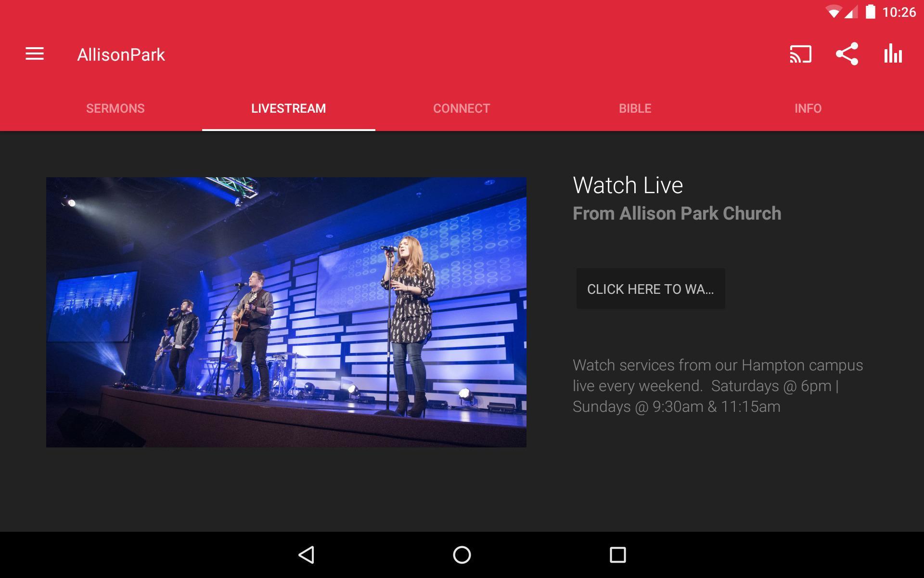
Task: Tap the Android home button
Action: point(462,555)
